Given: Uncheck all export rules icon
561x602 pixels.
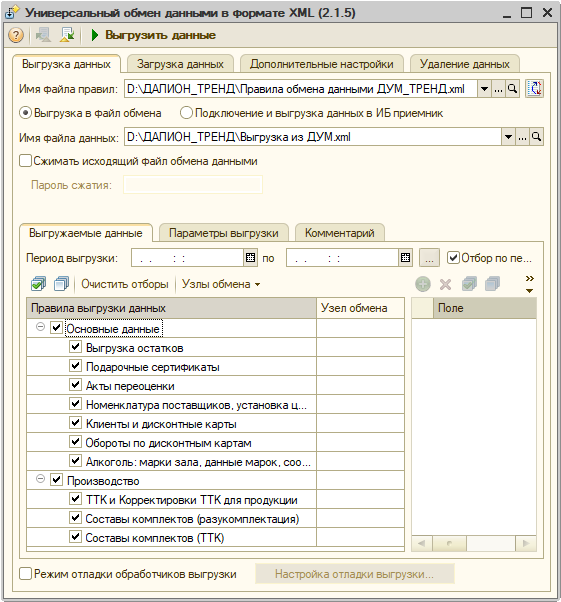Looking at the screenshot, I should coord(62,284).
